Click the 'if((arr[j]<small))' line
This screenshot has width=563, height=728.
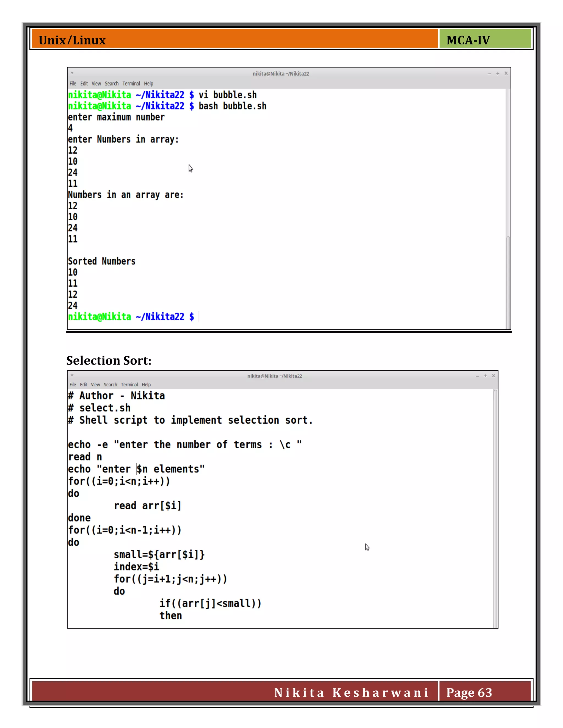point(211,603)
